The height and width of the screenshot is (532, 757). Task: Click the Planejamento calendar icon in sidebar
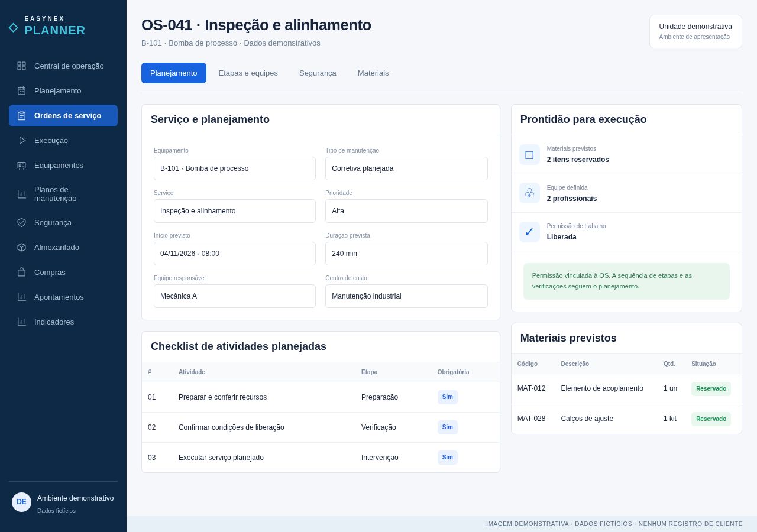[x=21, y=90]
